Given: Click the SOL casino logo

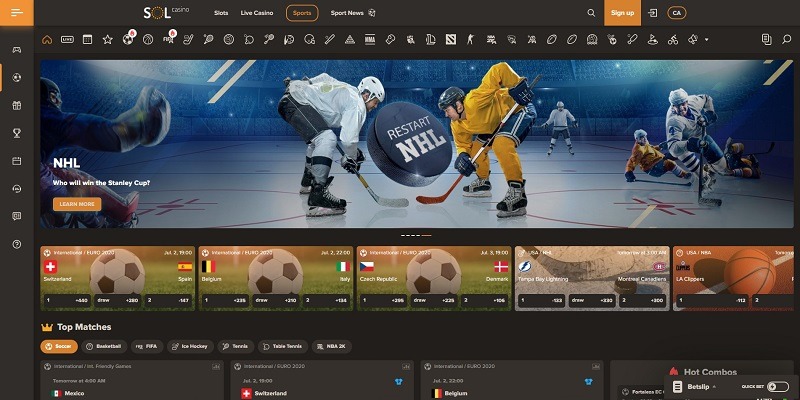Looking at the screenshot, I should pyautogui.click(x=166, y=13).
